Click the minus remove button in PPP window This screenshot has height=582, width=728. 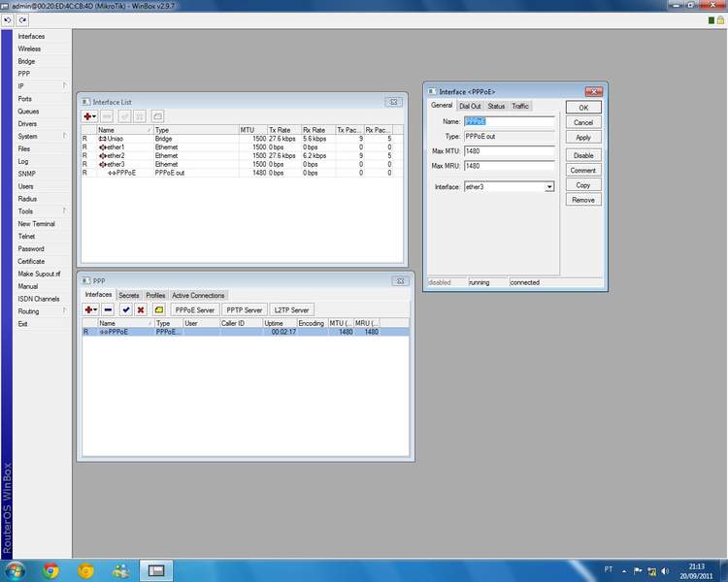point(108,309)
